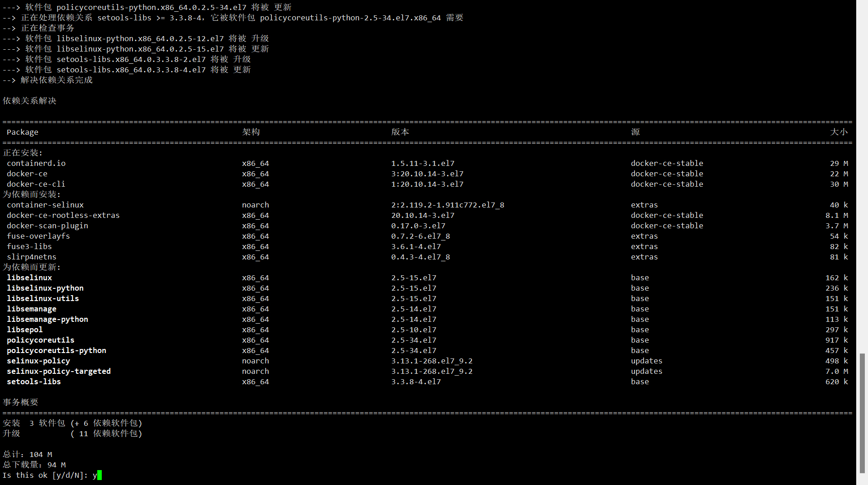Click the 为依赖而安装: section heading
The width and height of the screenshot is (868, 485).
coord(32,194)
